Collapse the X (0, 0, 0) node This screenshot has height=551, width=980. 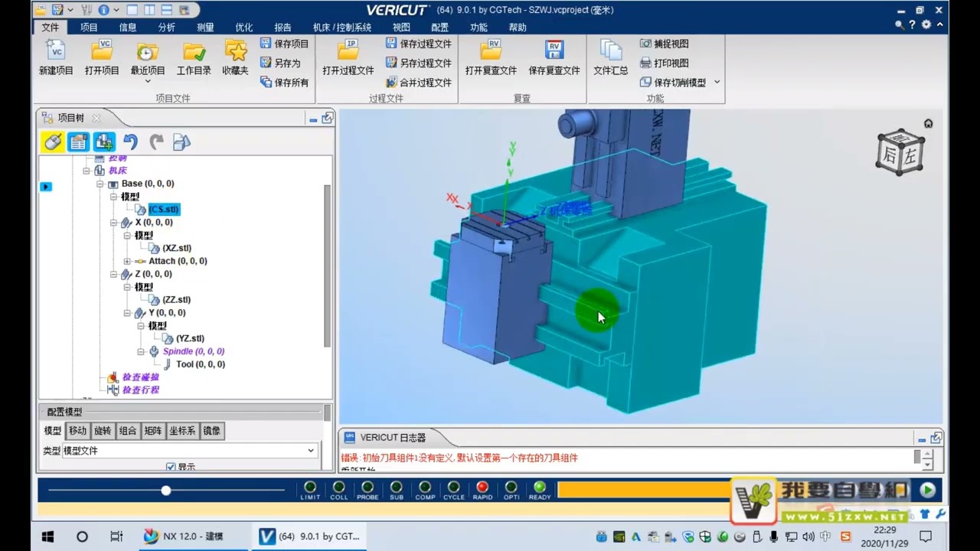(113, 223)
